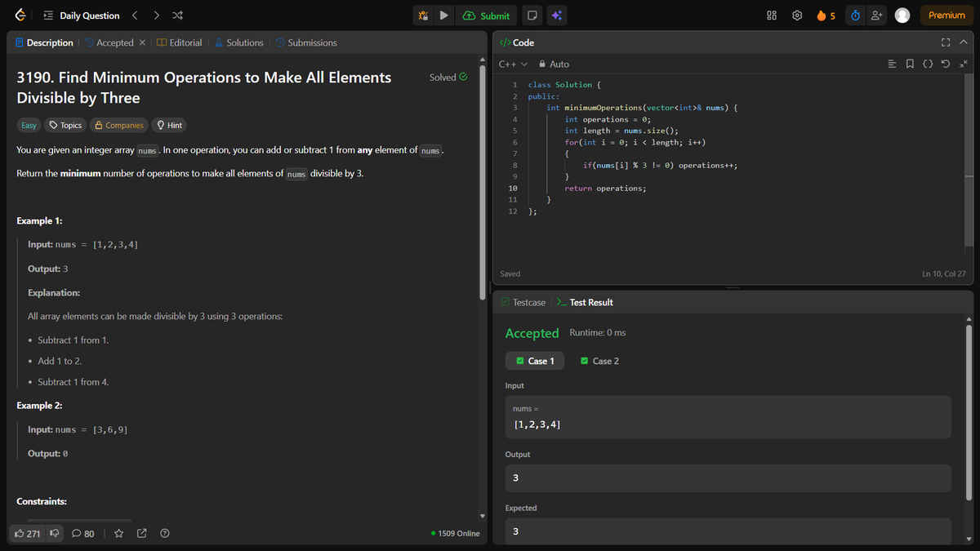Click the LeetCode logo icon
The height and width of the screenshot is (551, 980).
[x=20, y=16]
